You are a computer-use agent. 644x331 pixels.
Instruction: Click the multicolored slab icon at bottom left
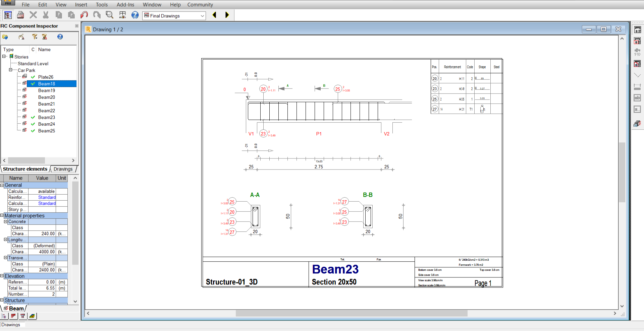[x=32, y=316]
